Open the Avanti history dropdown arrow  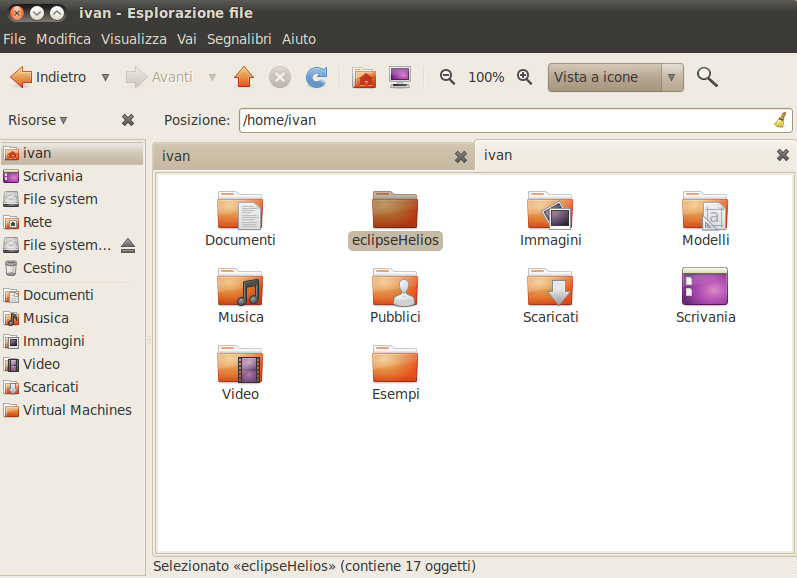(212, 77)
